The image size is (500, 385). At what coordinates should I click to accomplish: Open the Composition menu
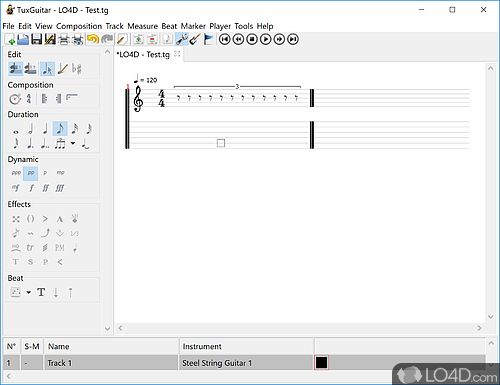pos(79,26)
